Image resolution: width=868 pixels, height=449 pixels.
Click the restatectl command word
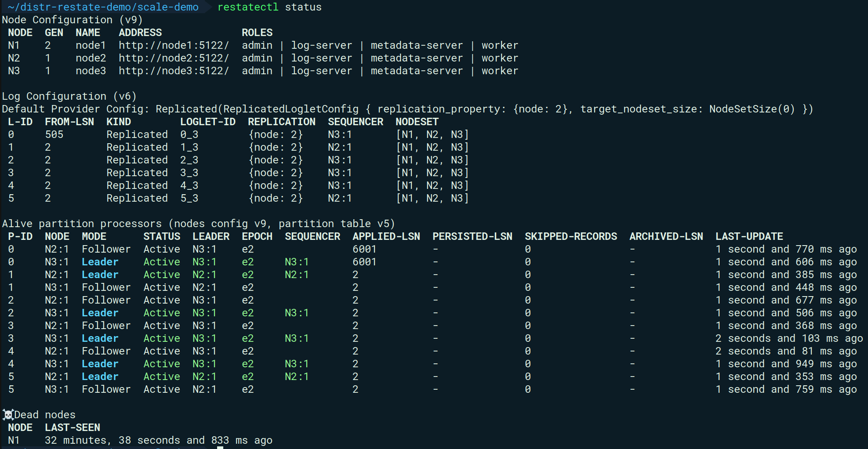pos(248,7)
